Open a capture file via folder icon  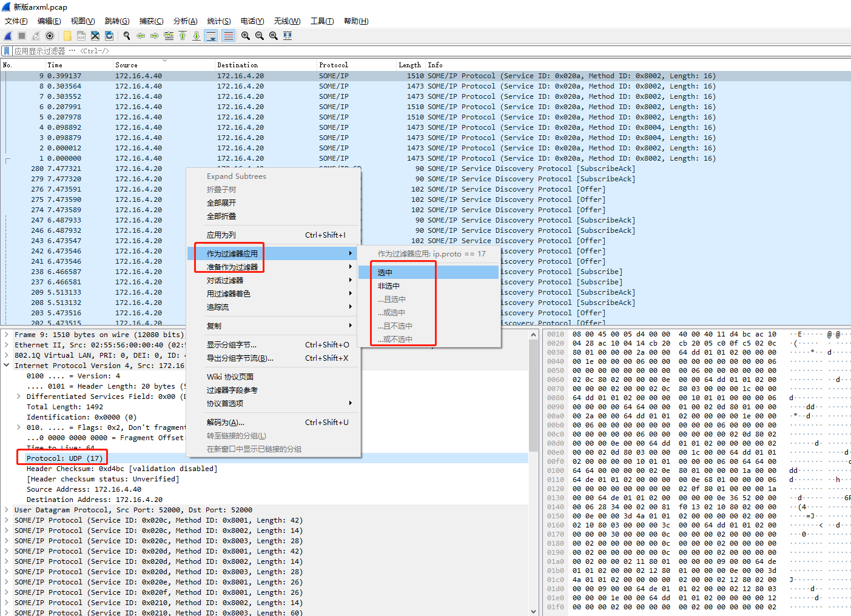point(67,36)
